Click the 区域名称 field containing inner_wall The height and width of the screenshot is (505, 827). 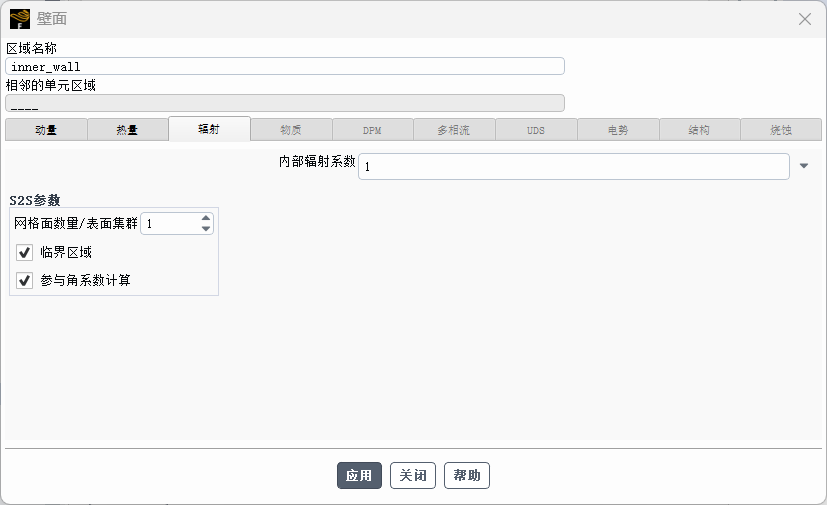tap(285, 66)
